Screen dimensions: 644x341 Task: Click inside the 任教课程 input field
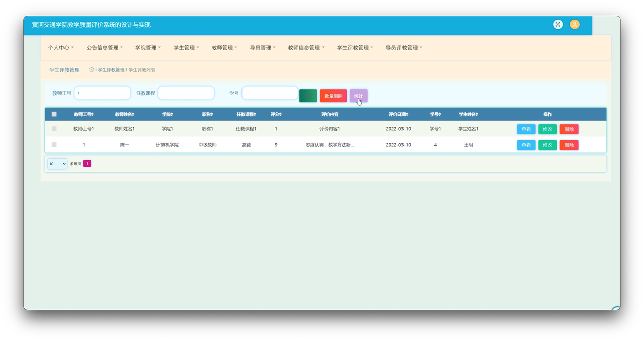(x=186, y=93)
